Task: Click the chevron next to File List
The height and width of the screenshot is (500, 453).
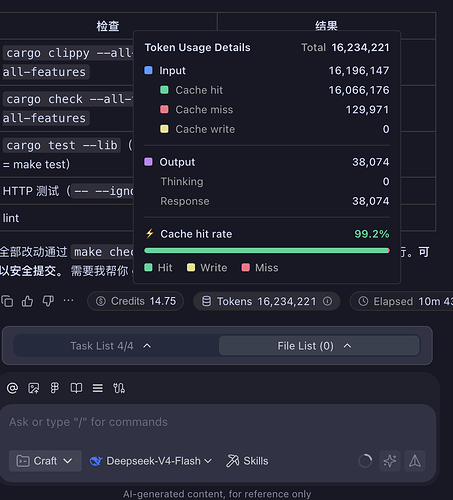Action: pyautogui.click(x=347, y=346)
